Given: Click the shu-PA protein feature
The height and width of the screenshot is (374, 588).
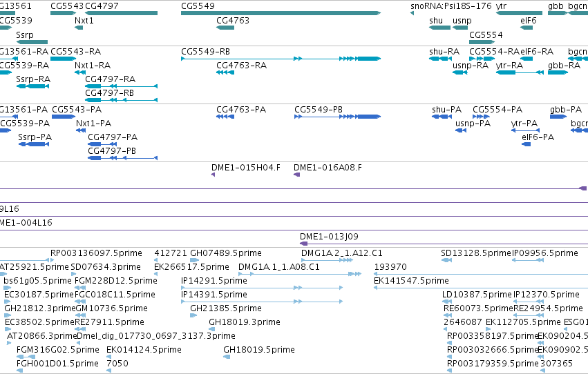Looking at the screenshot, I should tap(442, 117).
